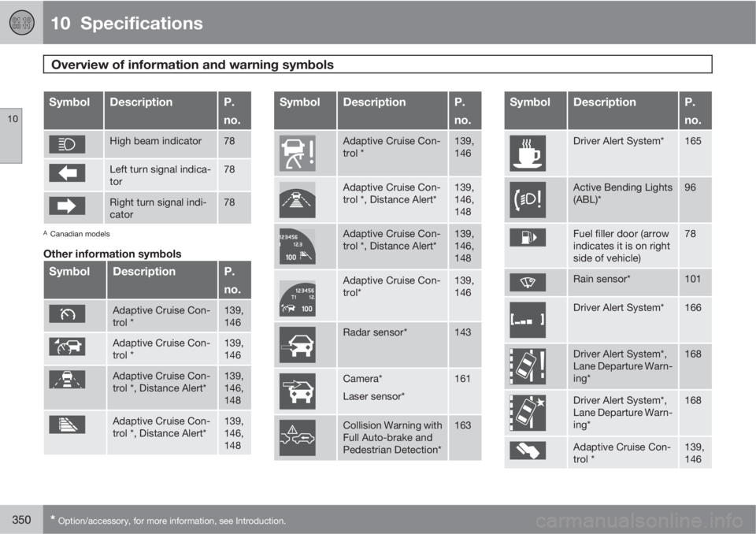This screenshot has width=756, height=534.
Task: Click the right turn signal arrow symbol
Action: click(x=67, y=206)
